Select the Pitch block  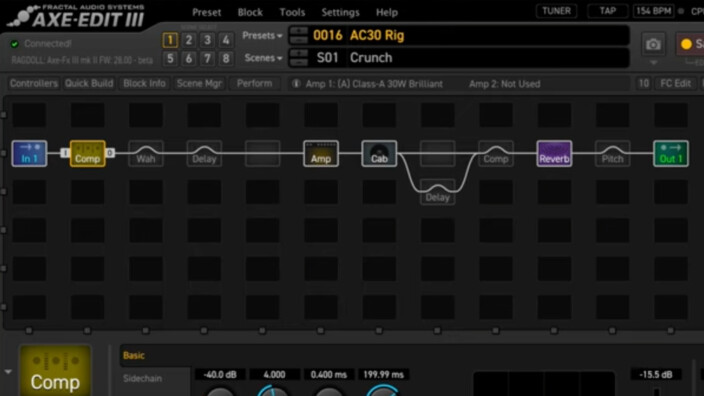(x=613, y=154)
